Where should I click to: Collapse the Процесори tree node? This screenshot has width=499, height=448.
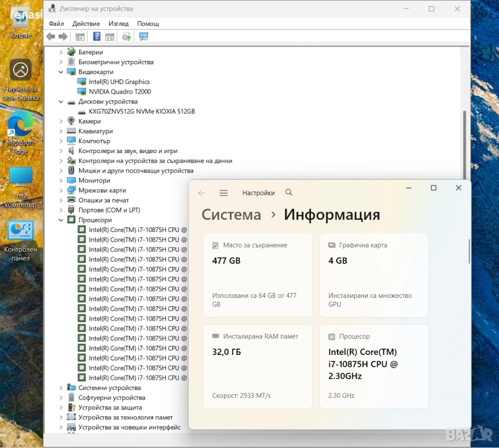coord(61,220)
